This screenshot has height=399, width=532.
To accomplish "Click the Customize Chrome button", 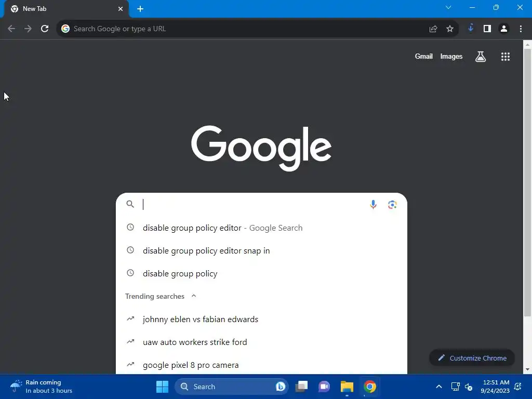I will (x=472, y=358).
